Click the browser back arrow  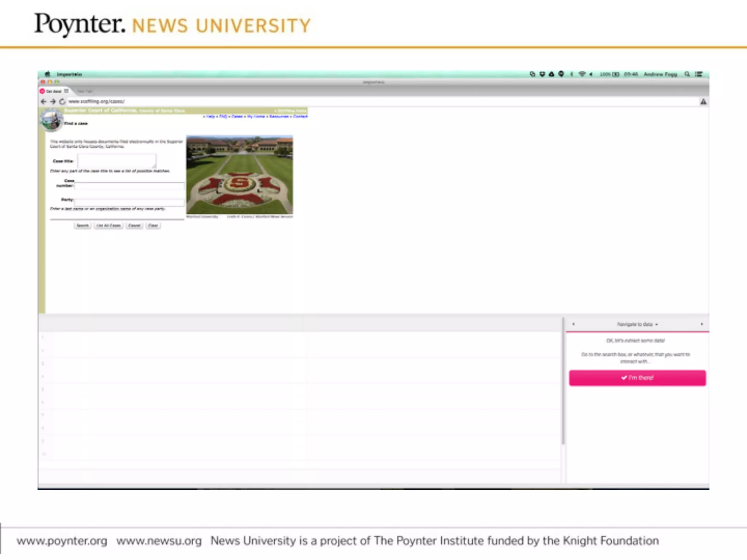click(x=44, y=102)
